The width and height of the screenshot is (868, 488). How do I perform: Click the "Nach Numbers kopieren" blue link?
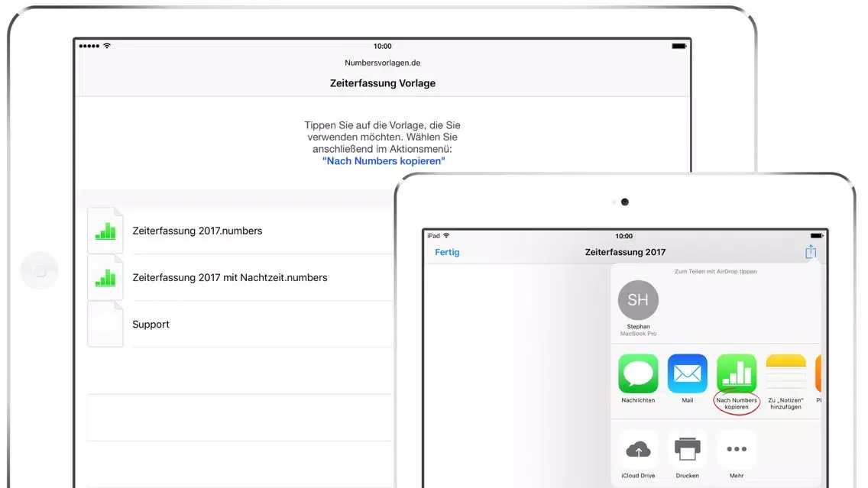[x=384, y=161]
